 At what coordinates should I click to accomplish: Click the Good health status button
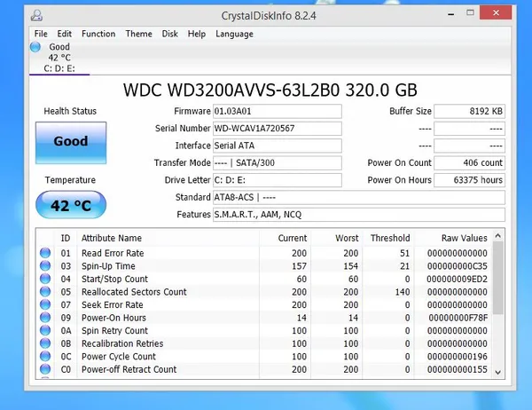71,143
